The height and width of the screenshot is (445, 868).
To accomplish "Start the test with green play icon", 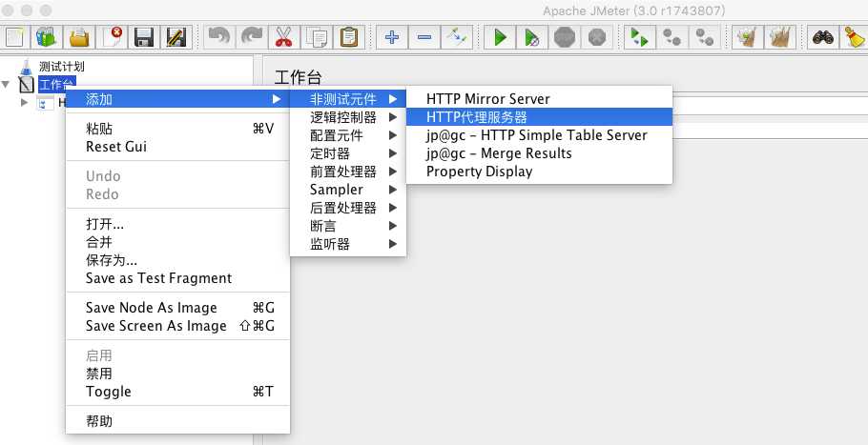I will [x=500, y=37].
